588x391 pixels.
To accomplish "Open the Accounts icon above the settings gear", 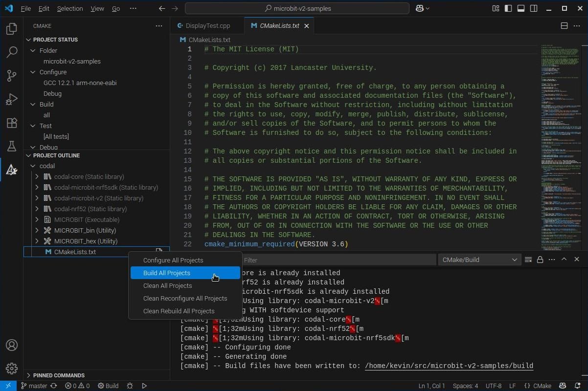I will click(x=12, y=345).
